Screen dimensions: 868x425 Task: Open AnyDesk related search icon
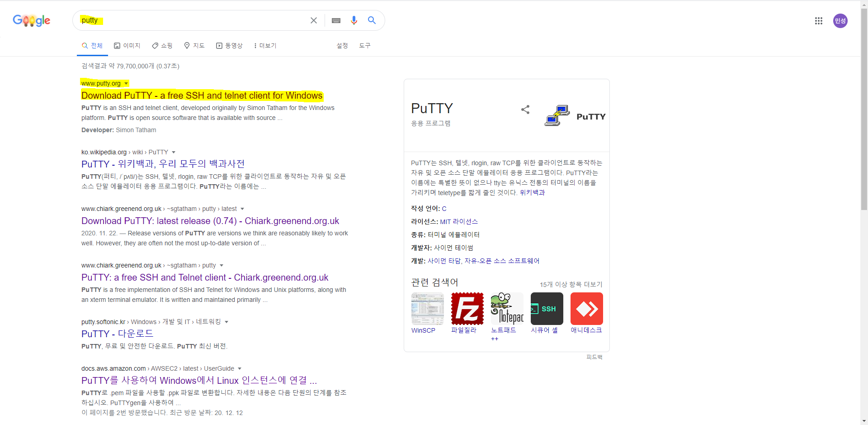tap(587, 309)
